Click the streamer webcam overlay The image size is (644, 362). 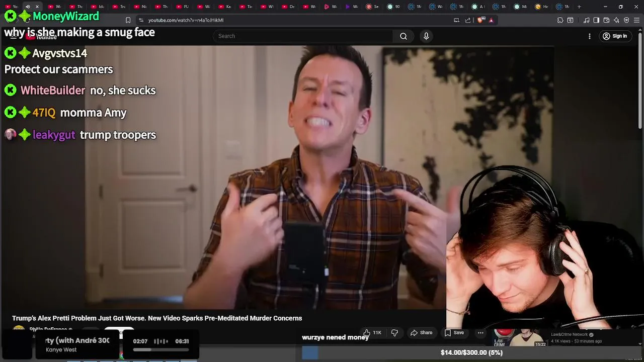click(544, 246)
